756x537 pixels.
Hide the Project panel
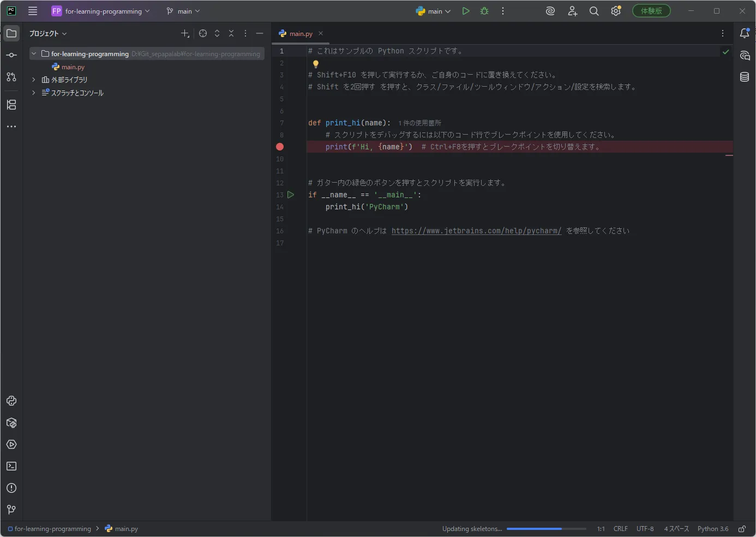(260, 33)
